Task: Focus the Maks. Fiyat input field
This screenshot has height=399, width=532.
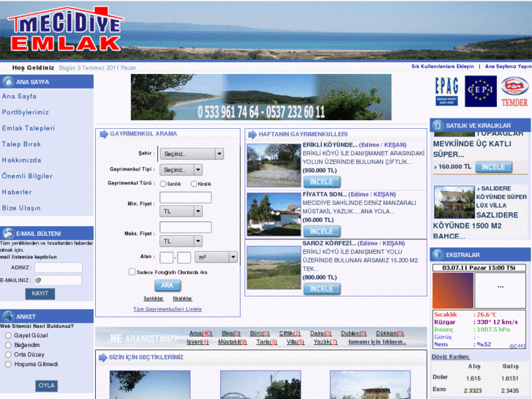Action: [x=186, y=227]
